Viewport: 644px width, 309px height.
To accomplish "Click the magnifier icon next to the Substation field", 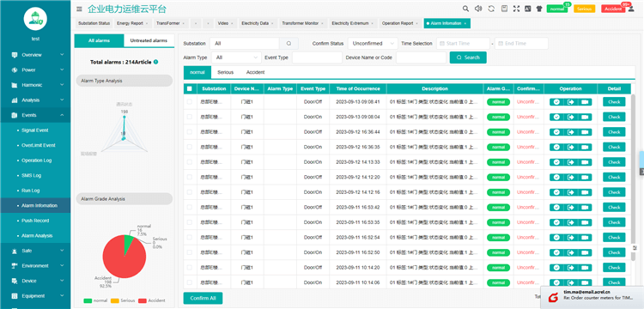I will pos(289,44).
